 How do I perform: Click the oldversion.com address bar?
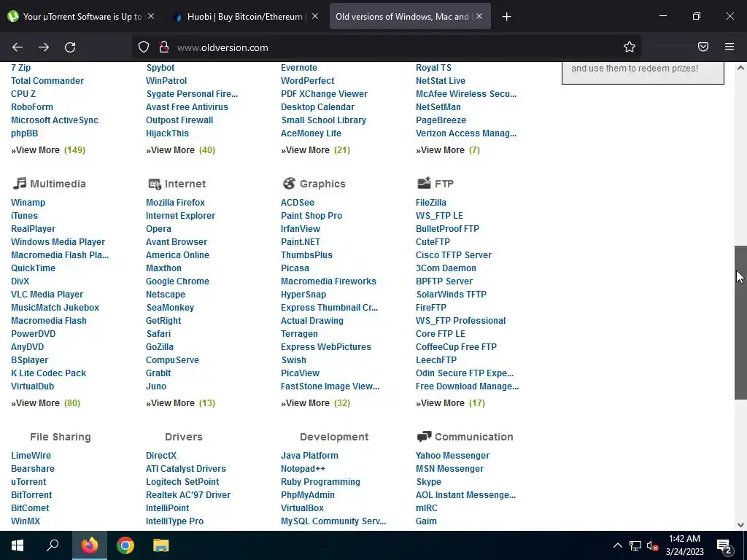point(386,47)
